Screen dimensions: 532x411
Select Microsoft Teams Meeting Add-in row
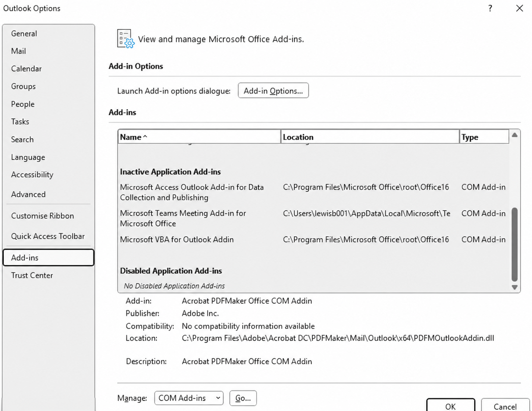(x=313, y=218)
